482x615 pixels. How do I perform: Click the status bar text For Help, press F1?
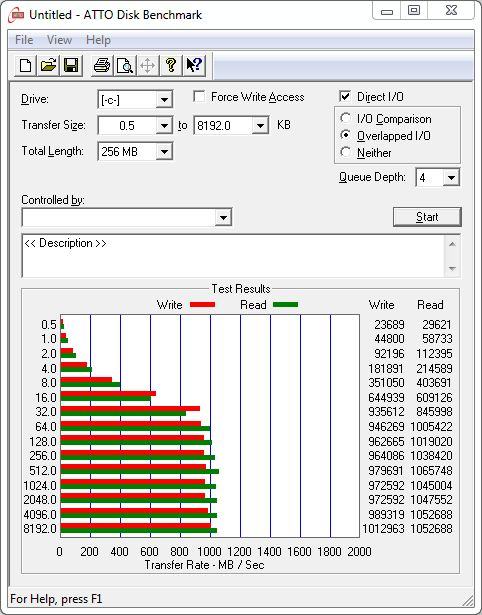click(x=56, y=599)
